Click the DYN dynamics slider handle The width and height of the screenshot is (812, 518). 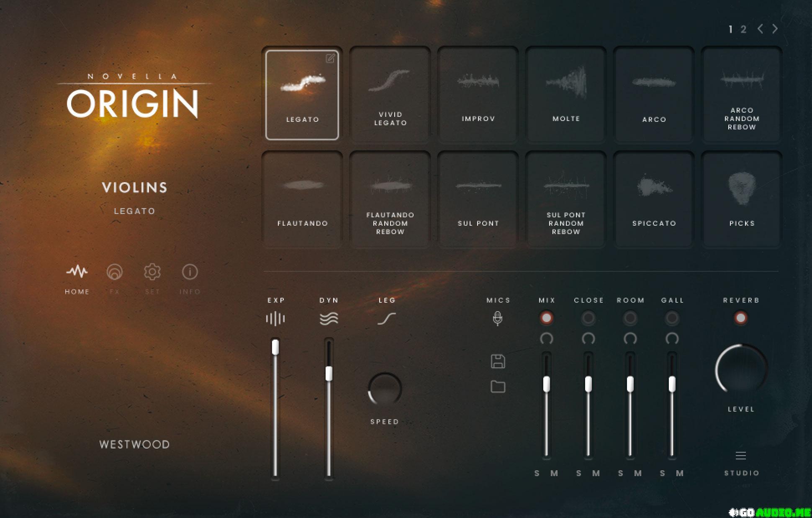pyautogui.click(x=329, y=373)
